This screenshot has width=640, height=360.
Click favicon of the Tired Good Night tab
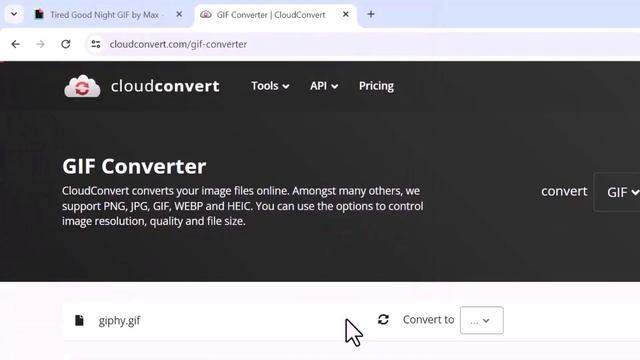coord(39,14)
